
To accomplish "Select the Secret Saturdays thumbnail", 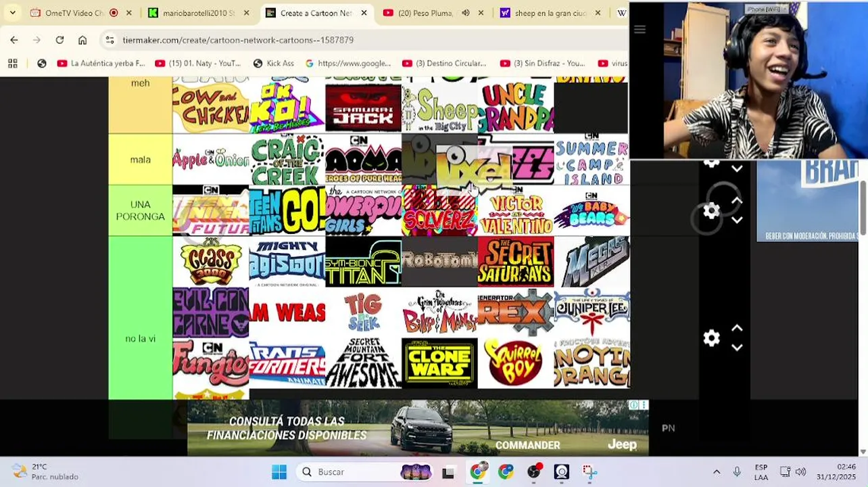I will [x=516, y=262].
